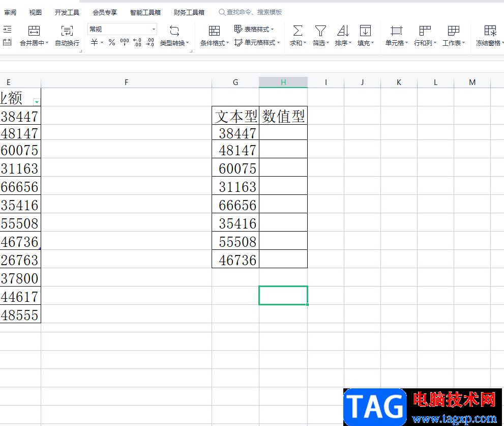Screen dimensions: 504x426
Task: Select the 文本型 header cell
Action: point(235,116)
